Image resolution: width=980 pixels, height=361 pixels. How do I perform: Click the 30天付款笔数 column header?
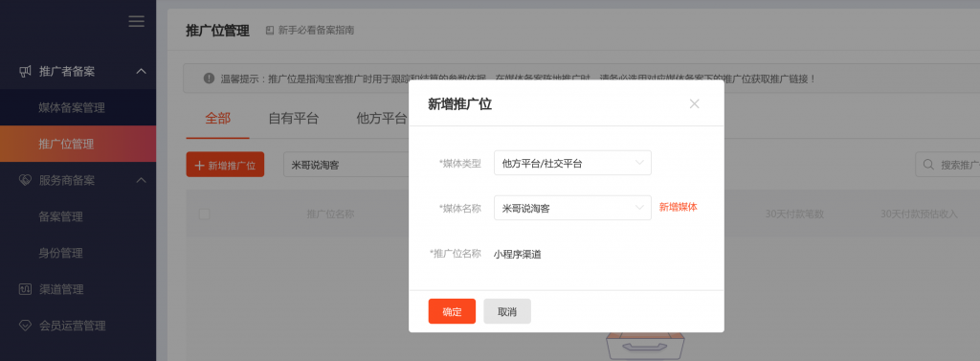coord(794,214)
